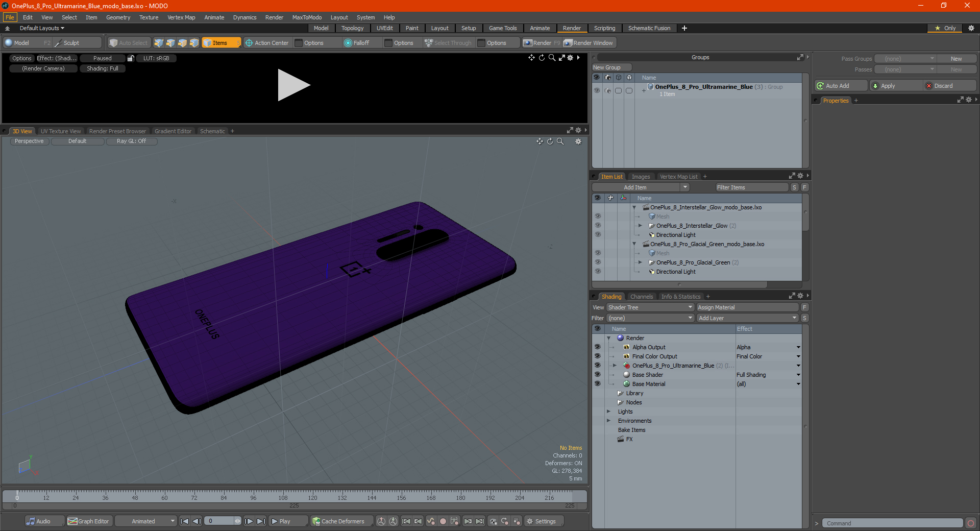Switch to Channels tab
Image resolution: width=980 pixels, height=531 pixels.
pos(641,297)
